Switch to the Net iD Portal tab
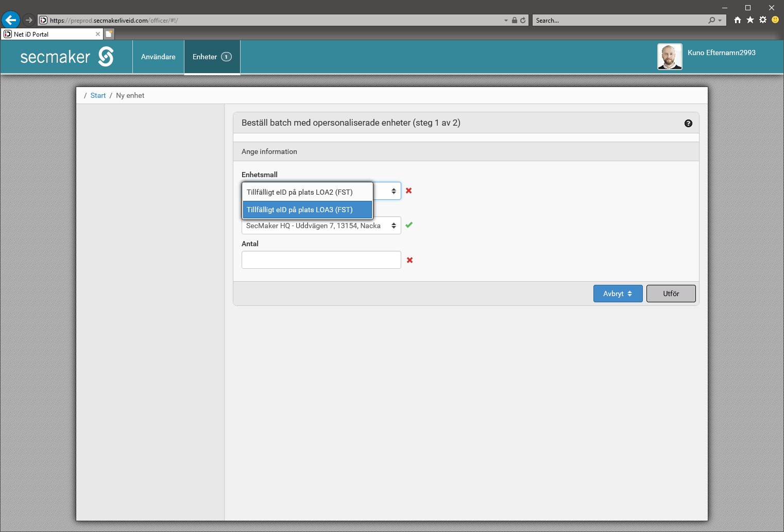Screen dimensions: 784x532 (52, 34)
